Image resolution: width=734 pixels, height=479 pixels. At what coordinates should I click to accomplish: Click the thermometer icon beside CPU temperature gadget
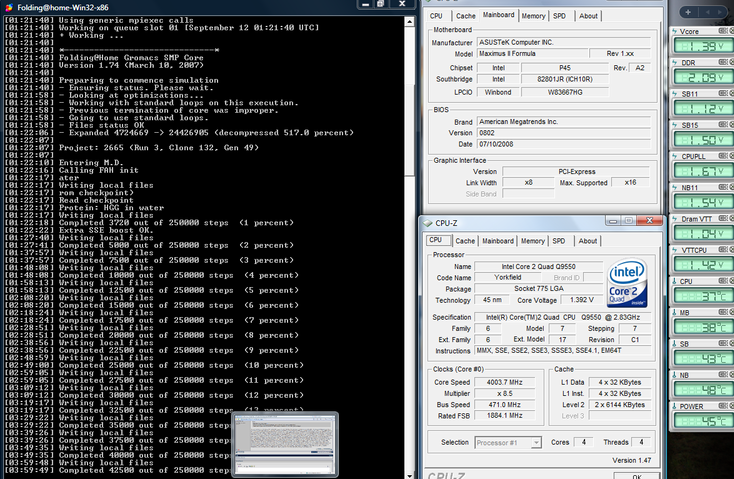click(675, 281)
